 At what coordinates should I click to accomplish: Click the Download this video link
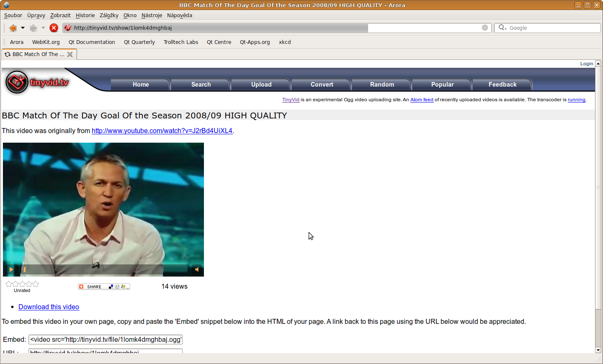[49, 307]
